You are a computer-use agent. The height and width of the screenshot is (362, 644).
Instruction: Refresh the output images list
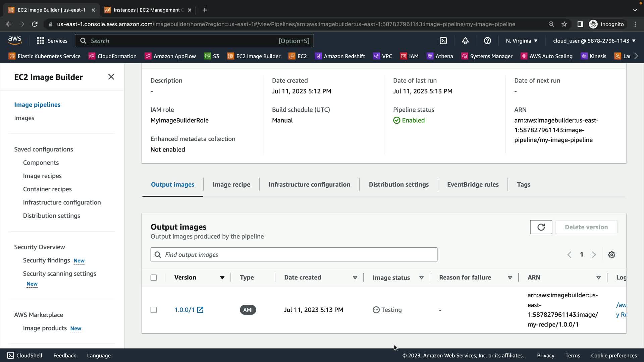(x=541, y=227)
